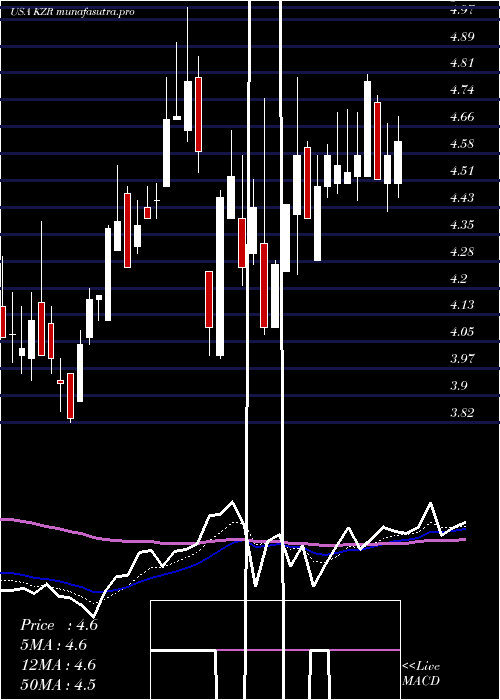Click the 4.13 price axis label
The width and height of the screenshot is (500, 700).
point(462,305)
